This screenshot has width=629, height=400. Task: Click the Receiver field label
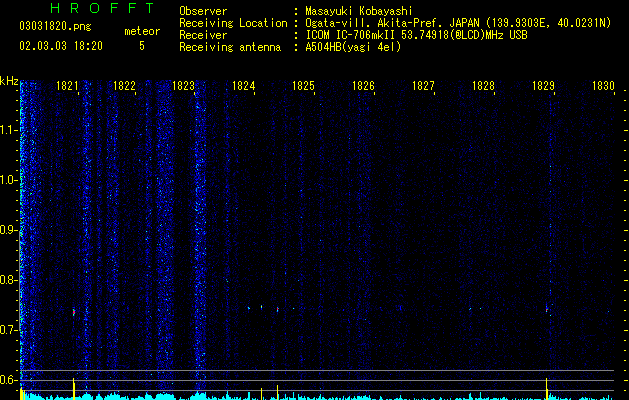[x=203, y=35]
